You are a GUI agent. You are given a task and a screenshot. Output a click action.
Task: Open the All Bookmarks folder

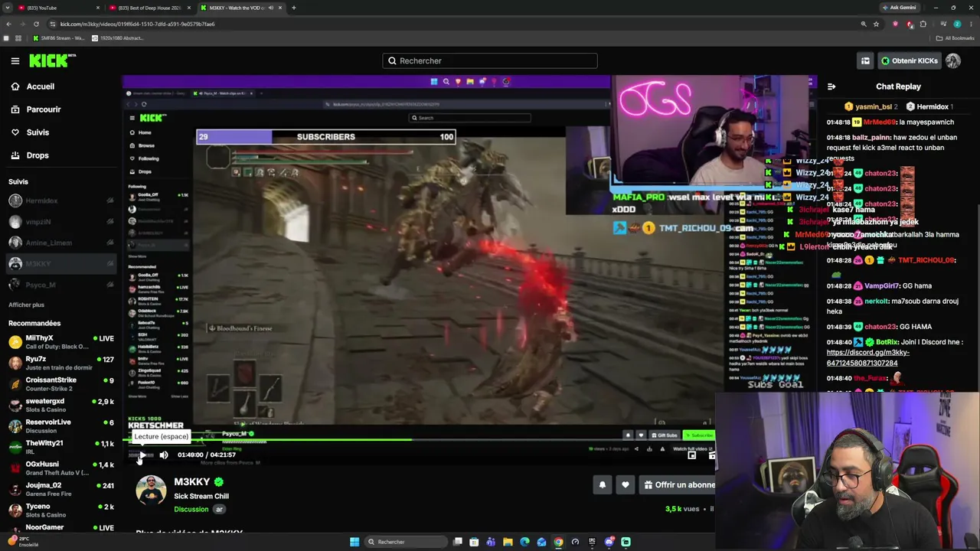coord(956,37)
